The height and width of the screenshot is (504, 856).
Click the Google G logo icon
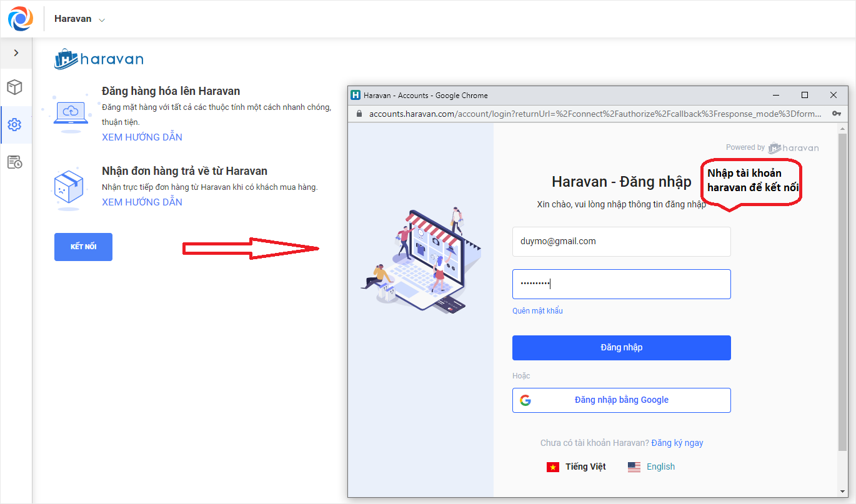(525, 400)
